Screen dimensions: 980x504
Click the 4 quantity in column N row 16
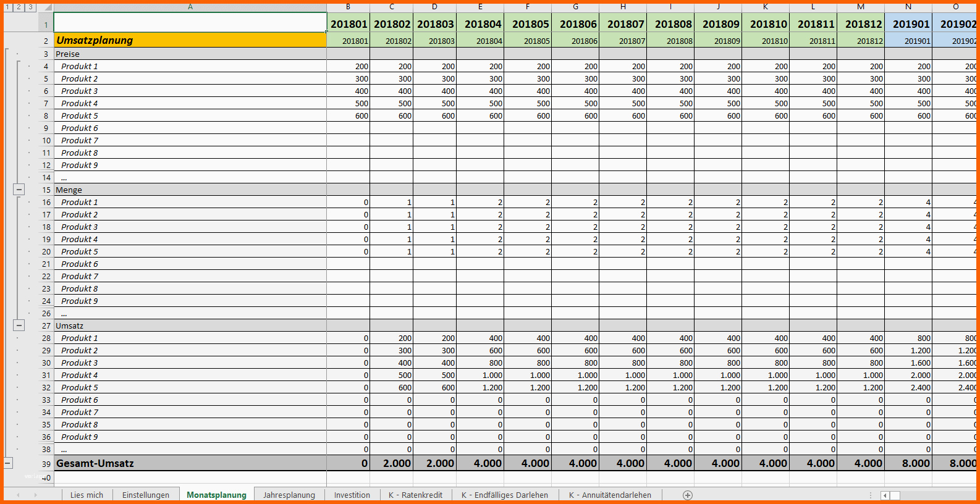[908, 202]
